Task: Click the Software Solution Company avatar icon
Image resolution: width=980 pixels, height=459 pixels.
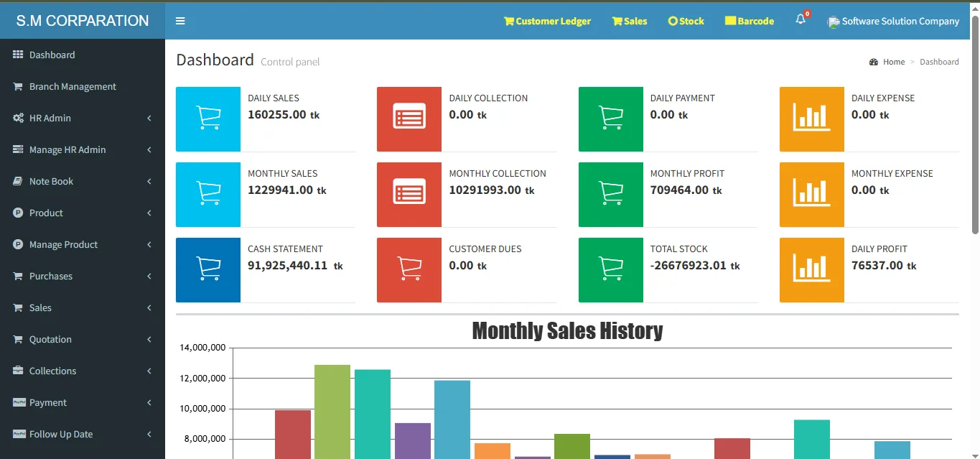Action: tap(833, 22)
